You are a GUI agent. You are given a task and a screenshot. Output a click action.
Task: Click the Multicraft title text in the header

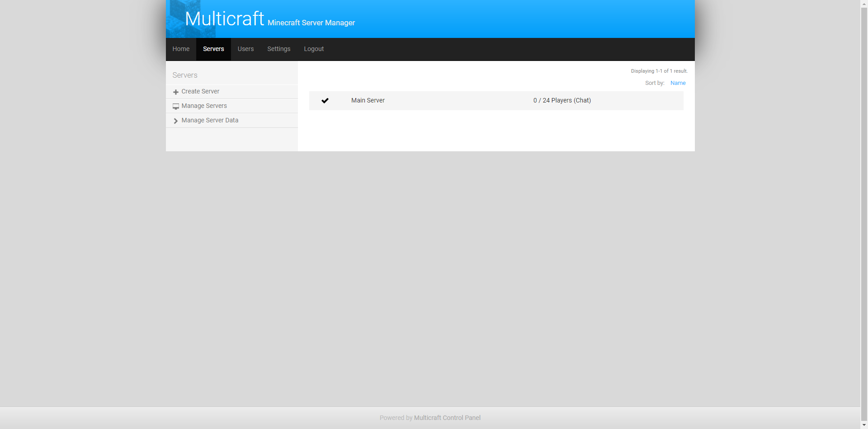click(x=224, y=19)
